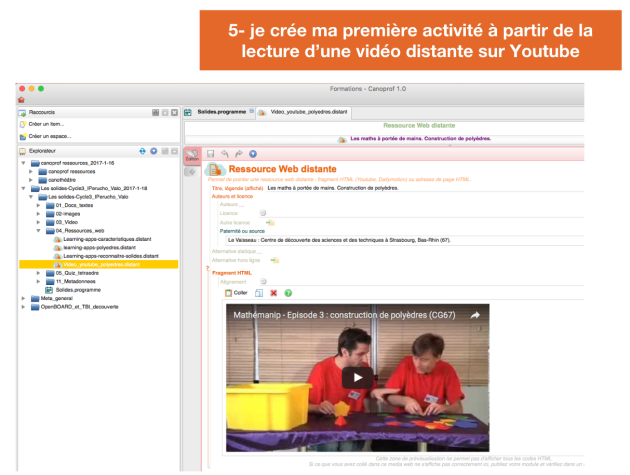Open the Licence selector button

[x=263, y=213]
